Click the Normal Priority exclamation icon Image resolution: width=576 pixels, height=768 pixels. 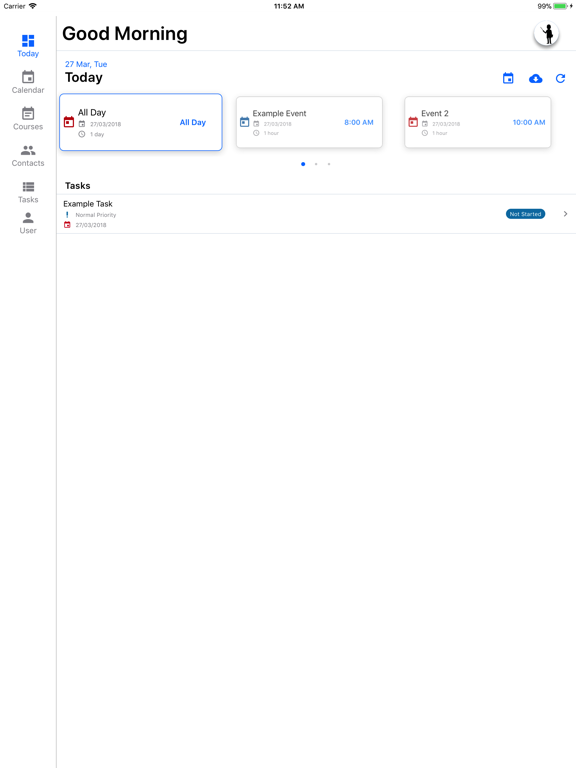pyautogui.click(x=67, y=215)
